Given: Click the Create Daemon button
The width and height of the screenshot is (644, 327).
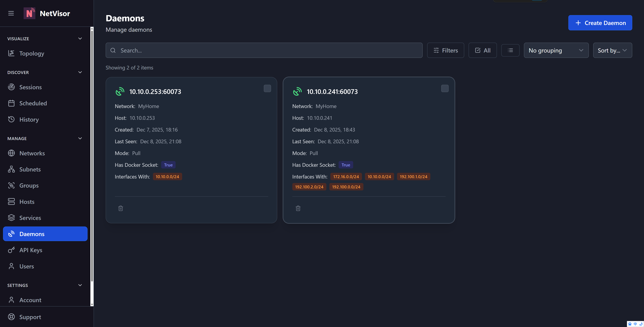Looking at the screenshot, I should pos(600,23).
